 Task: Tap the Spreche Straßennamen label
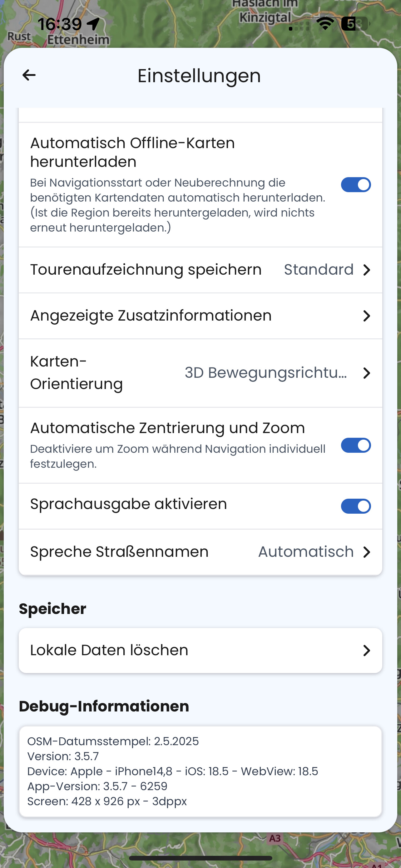click(x=119, y=552)
